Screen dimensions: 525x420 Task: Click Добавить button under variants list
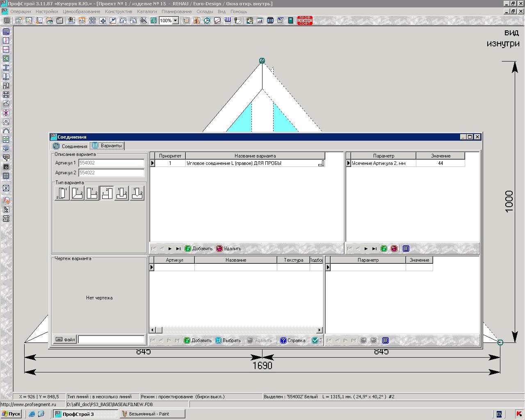click(199, 249)
